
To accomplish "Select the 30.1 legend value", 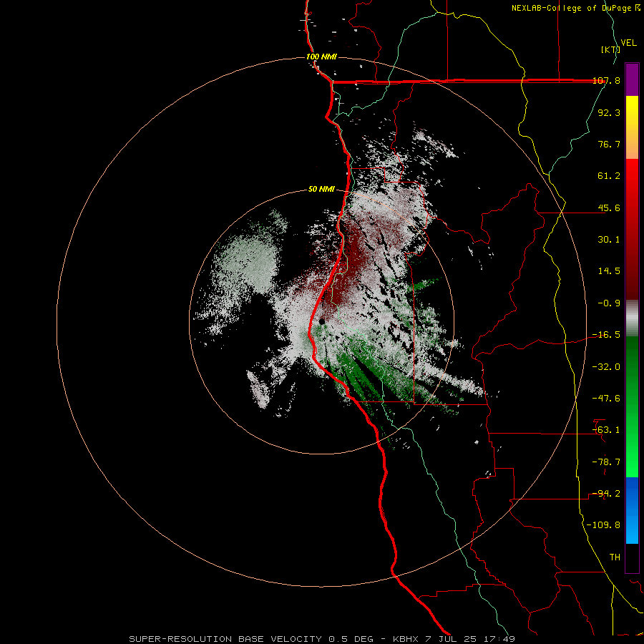I will pyautogui.click(x=609, y=240).
